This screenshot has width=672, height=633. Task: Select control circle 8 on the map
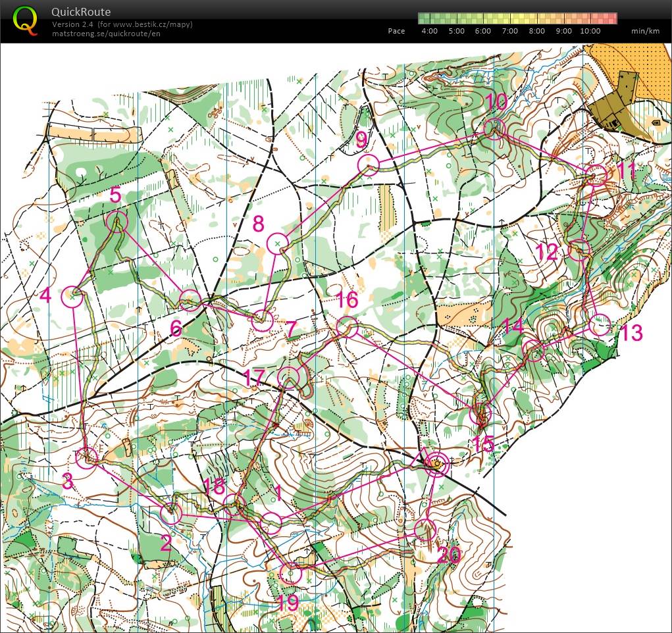(x=277, y=243)
